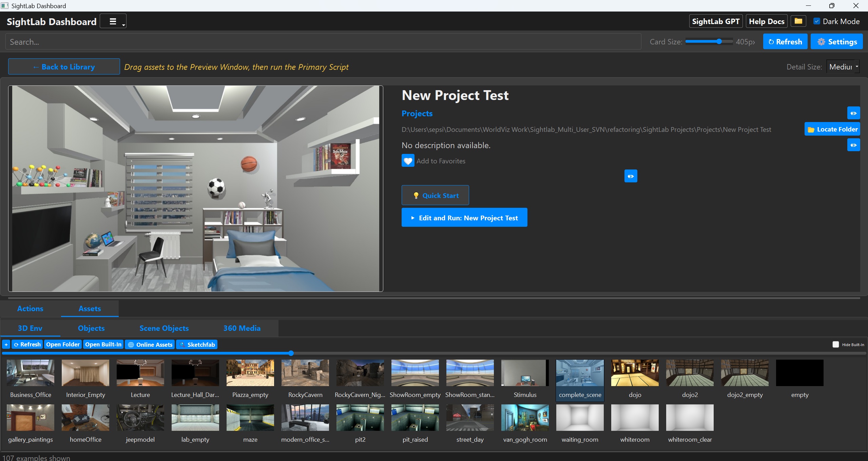Switch to the Actions tab
The image size is (868, 461).
click(x=30, y=308)
